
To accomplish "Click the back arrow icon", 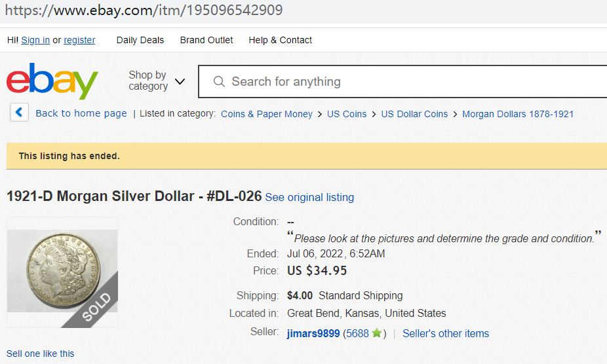I will (x=19, y=113).
